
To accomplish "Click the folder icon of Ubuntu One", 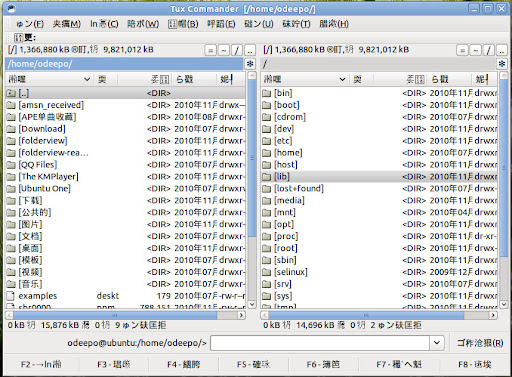I will pos(11,189).
